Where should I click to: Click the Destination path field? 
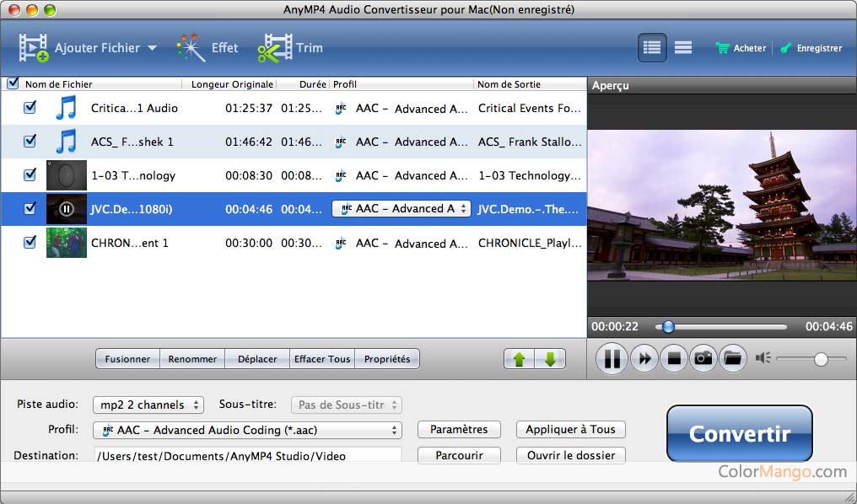[x=248, y=455]
